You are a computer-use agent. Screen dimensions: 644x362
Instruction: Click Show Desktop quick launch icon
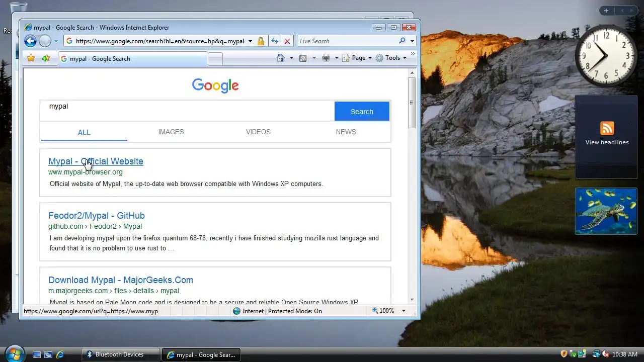(x=36, y=354)
